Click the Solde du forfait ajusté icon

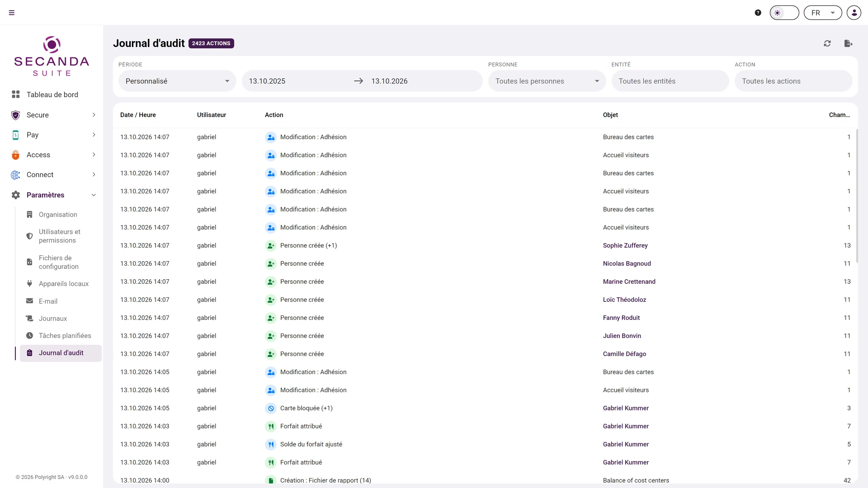[271, 444]
